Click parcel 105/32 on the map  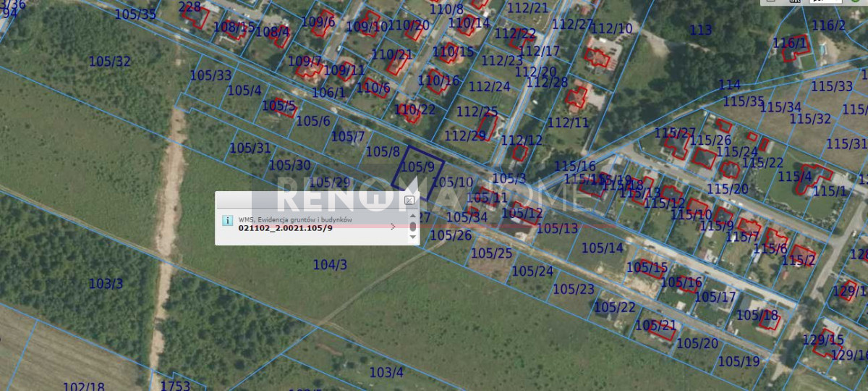[110, 62]
